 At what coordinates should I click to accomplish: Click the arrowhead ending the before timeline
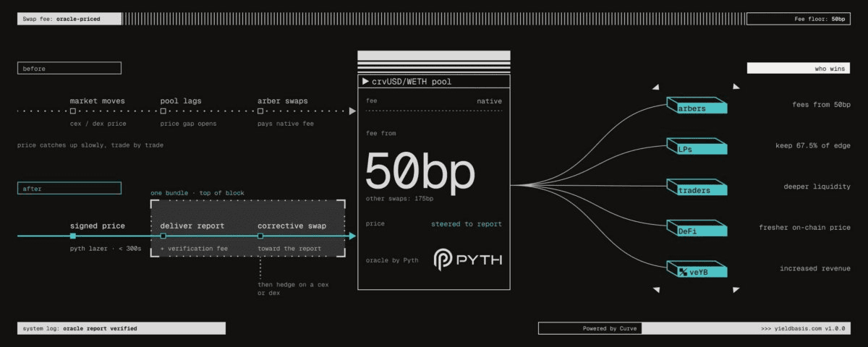(352, 111)
